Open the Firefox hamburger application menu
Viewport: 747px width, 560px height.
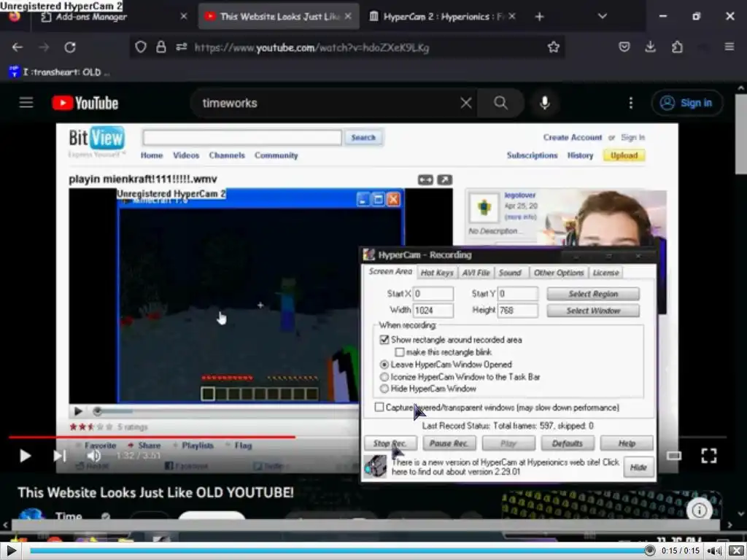click(729, 47)
